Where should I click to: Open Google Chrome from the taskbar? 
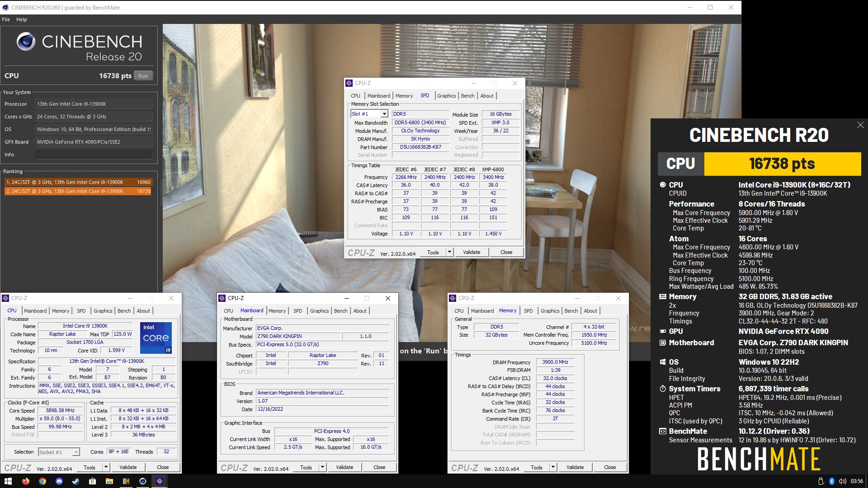(42, 481)
